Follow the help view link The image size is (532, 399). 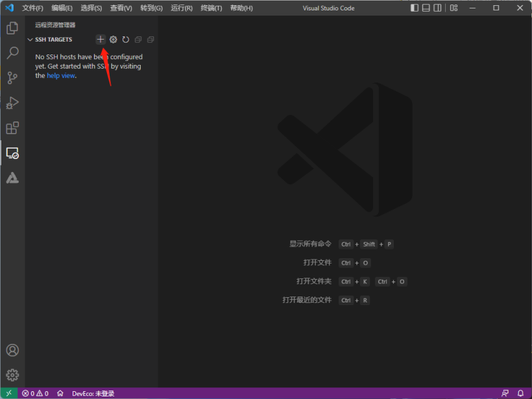[x=61, y=75]
